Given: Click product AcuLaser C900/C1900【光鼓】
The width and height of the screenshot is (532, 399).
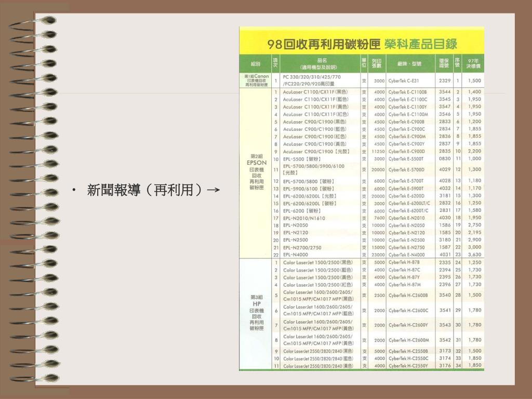Looking at the screenshot, I should 316,151.
